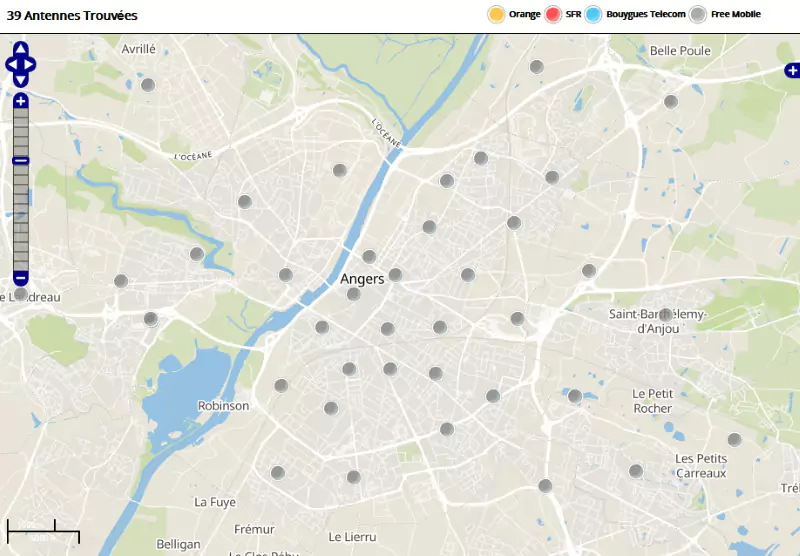Open antenna marker on Saint-Barthélemy-d'Anjou
This screenshot has width=800, height=556.
[x=665, y=314]
